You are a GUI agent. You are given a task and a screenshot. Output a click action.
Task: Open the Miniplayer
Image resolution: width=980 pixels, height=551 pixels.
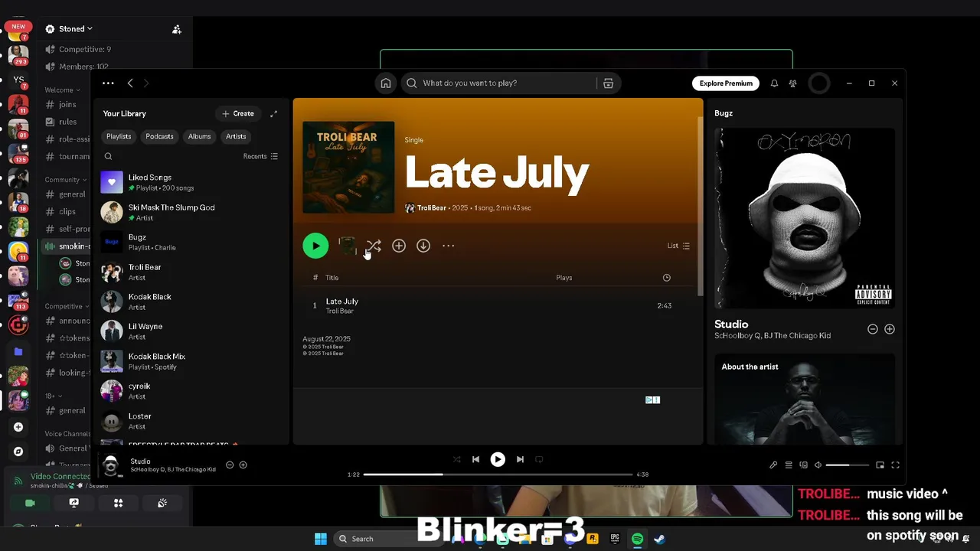(x=880, y=465)
